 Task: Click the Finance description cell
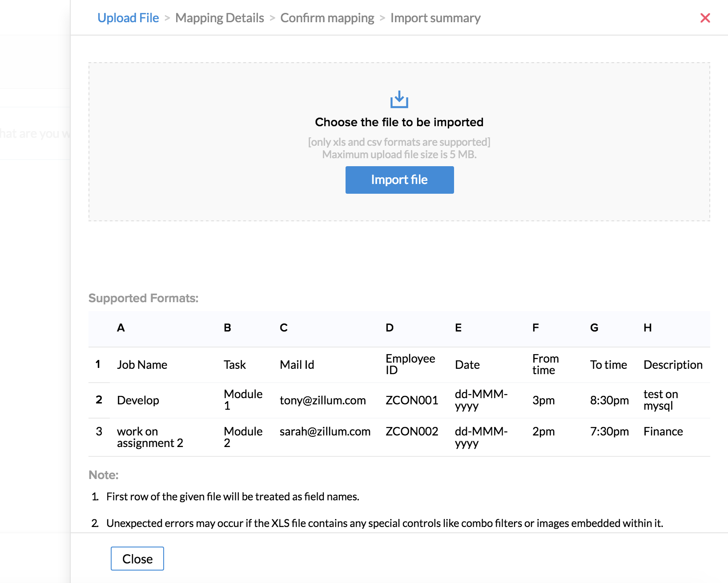pos(663,431)
